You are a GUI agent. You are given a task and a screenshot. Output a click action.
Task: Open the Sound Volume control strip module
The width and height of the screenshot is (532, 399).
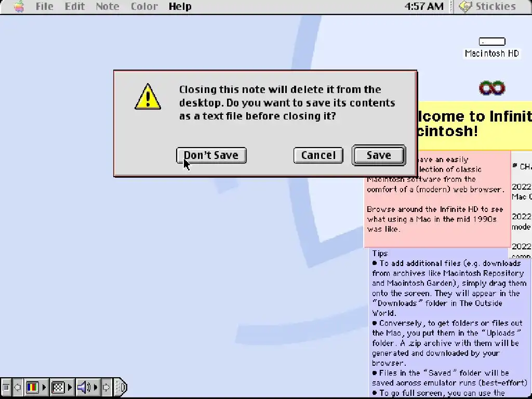(84, 387)
